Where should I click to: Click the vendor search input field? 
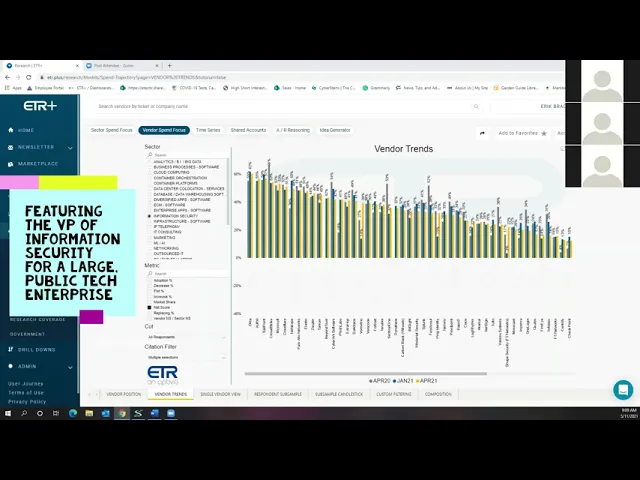coord(284,107)
